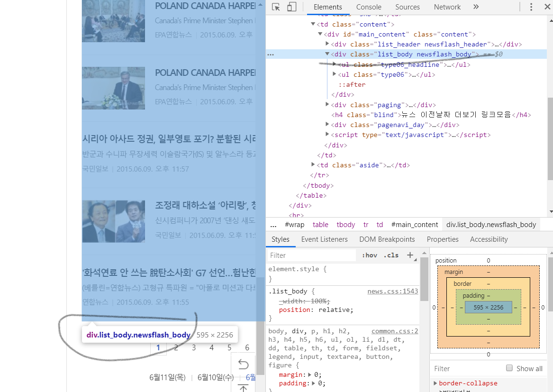Screen dimensions: 553x392
Task: Toggle the device toolbar icon
Action: tap(292, 7)
